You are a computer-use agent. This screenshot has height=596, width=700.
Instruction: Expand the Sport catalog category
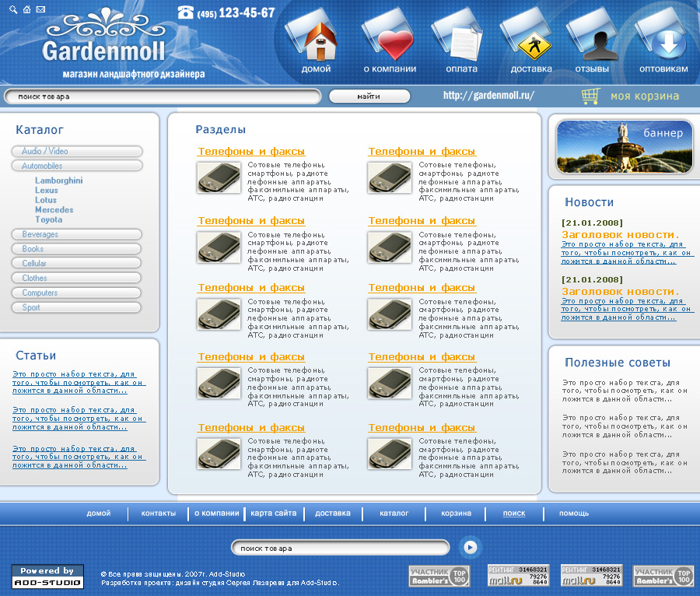pos(76,307)
